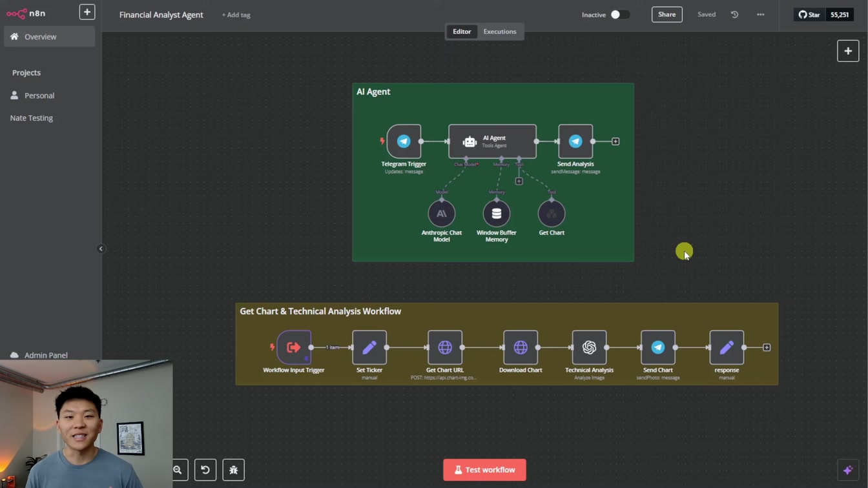This screenshot has height=488, width=868.
Task: Click the Test workflow button
Action: pyautogui.click(x=485, y=470)
